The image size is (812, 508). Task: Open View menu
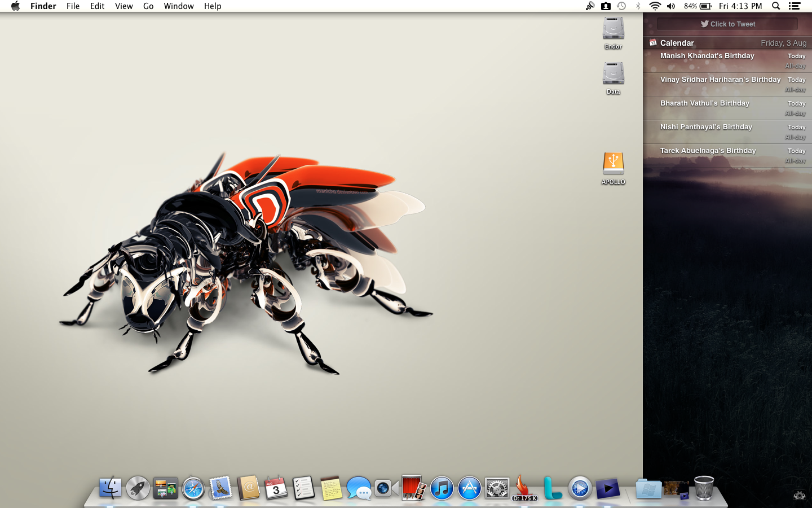point(124,6)
